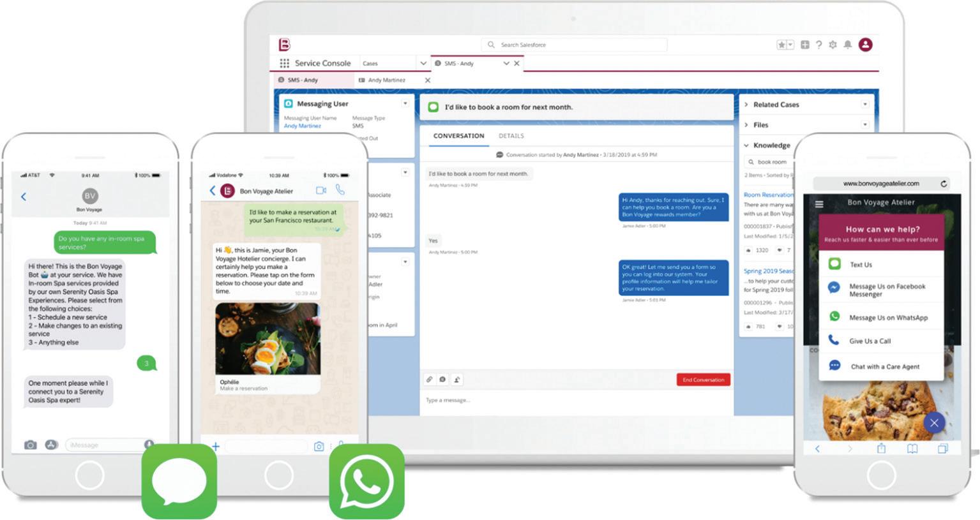Start a voice call in WhatsApp chat

(340, 190)
